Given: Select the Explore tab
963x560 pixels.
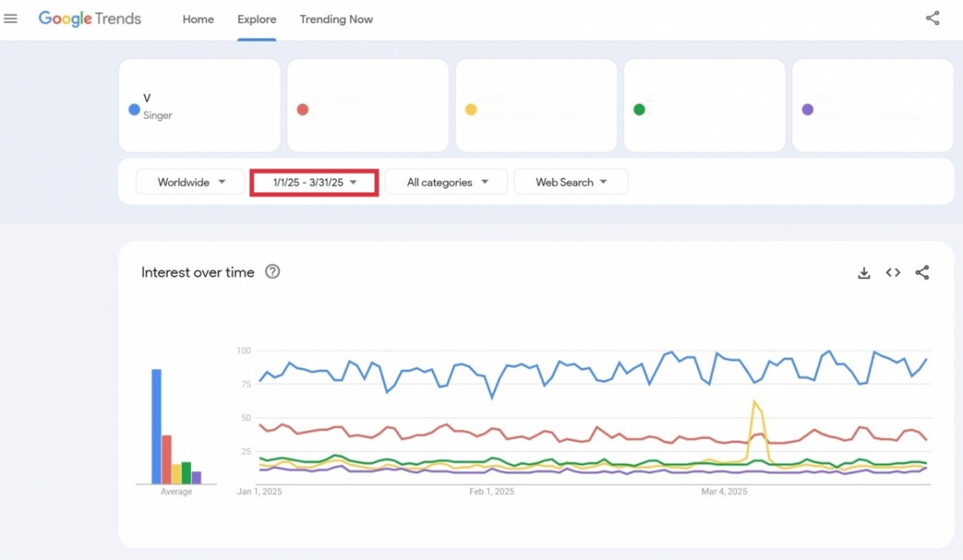Looking at the screenshot, I should point(257,19).
